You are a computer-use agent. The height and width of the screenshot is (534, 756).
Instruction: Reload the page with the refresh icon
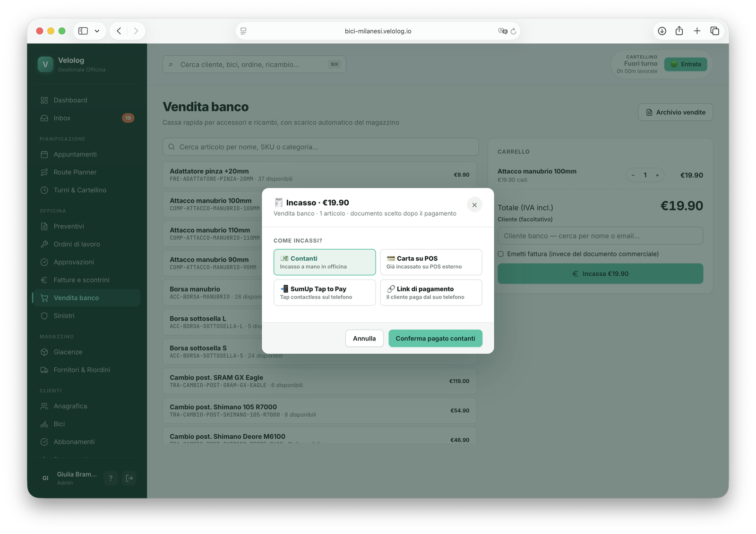point(514,31)
